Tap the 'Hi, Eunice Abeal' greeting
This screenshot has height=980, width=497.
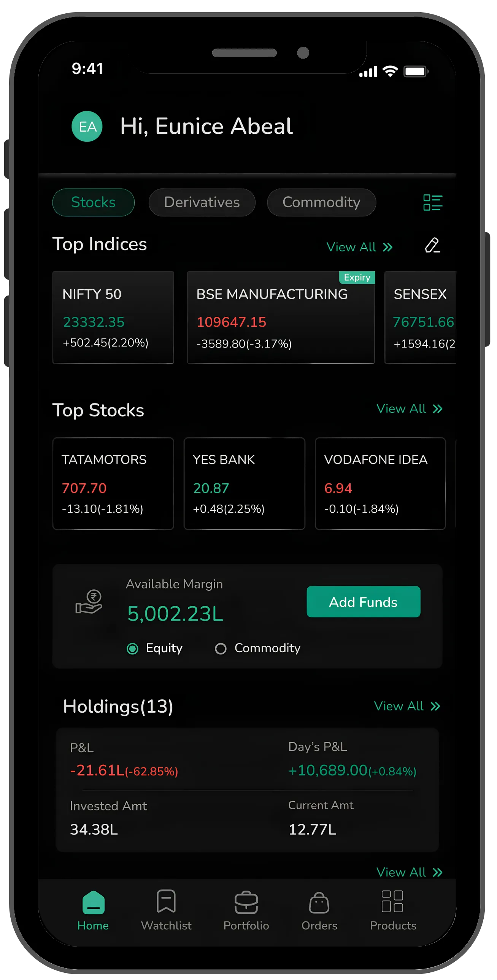(206, 126)
